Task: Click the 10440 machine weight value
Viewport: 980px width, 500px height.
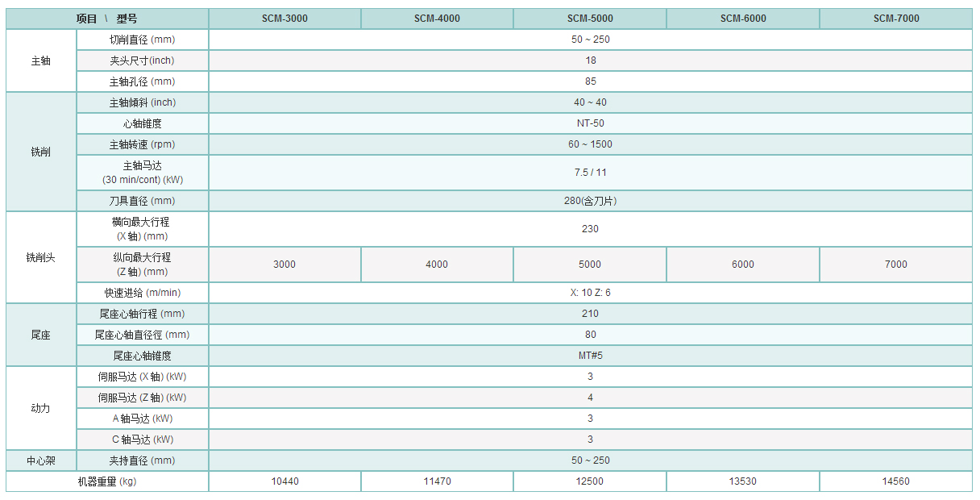Action: (x=284, y=481)
